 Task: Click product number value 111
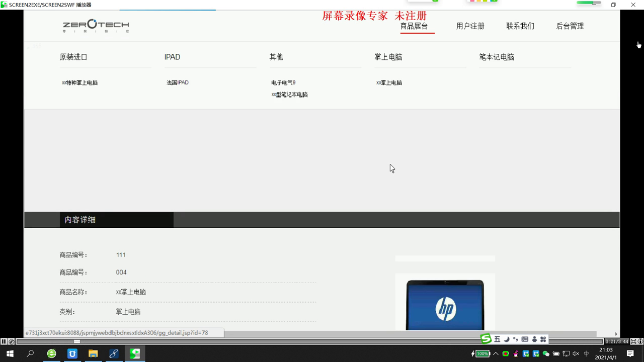point(121,255)
